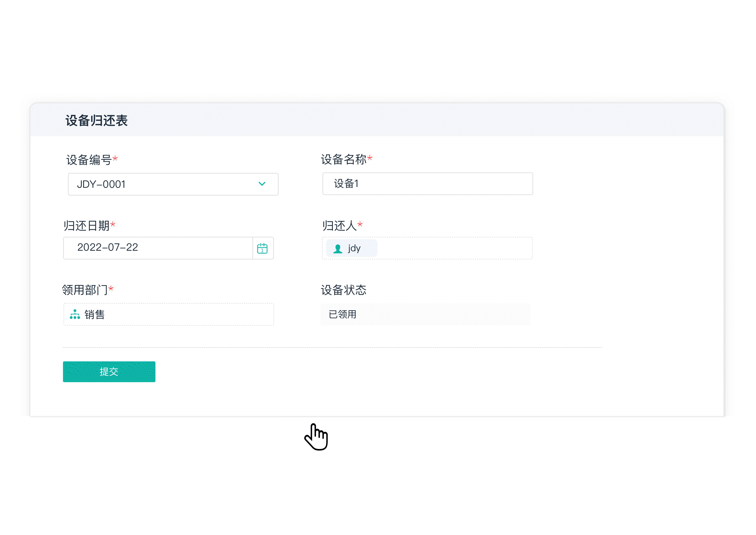Click the required asterisk beside 设备编号
The width and height of the screenshot is (756, 535).
click(x=115, y=158)
